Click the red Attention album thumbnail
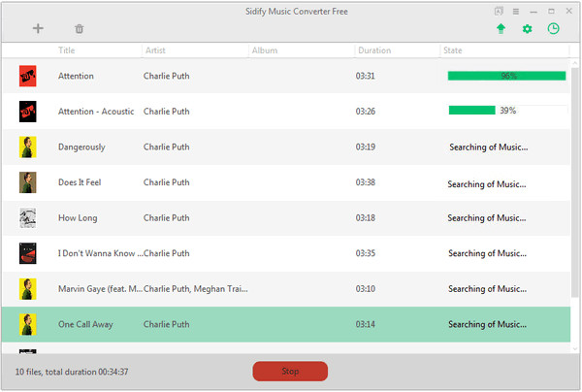 [x=28, y=76]
